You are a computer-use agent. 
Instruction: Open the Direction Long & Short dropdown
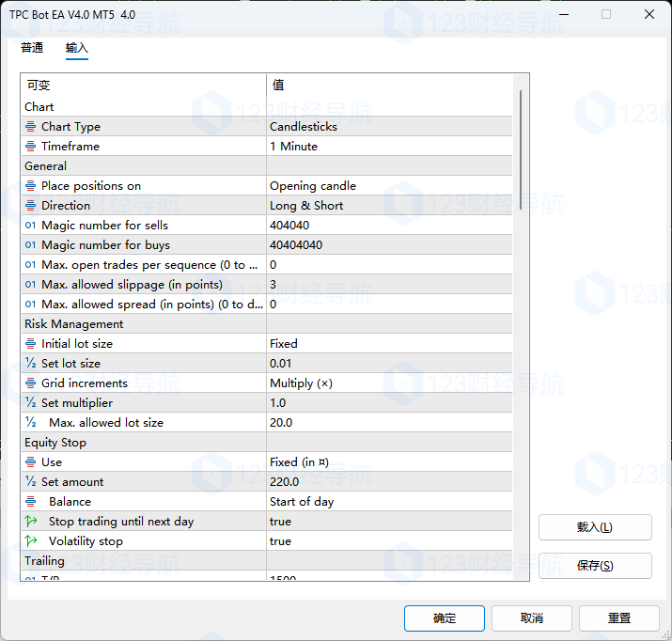pos(389,206)
